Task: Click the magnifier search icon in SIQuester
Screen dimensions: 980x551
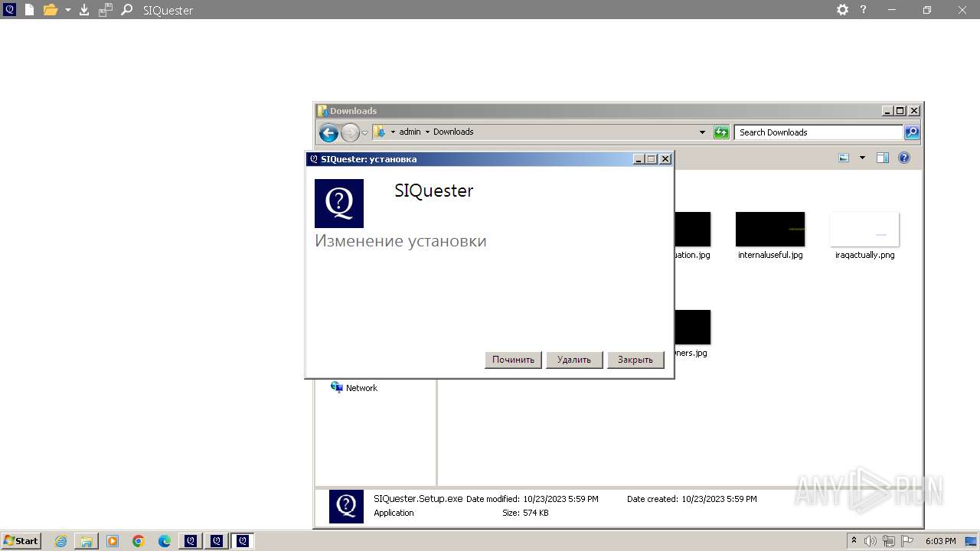Action: tap(127, 10)
